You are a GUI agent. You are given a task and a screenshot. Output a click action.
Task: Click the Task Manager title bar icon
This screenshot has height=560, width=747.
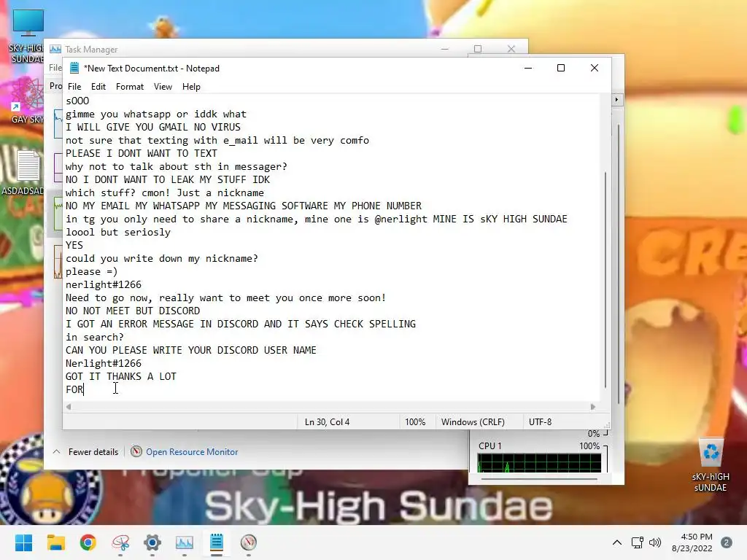(x=55, y=49)
